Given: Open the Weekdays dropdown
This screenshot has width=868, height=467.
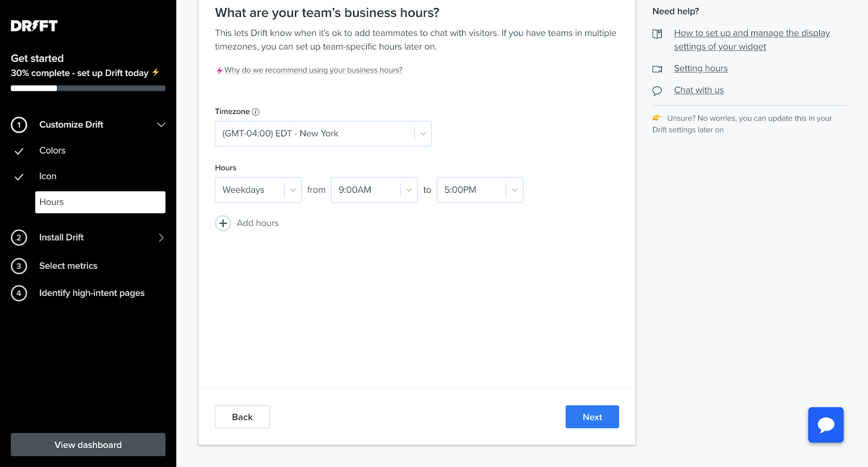Looking at the screenshot, I should point(258,190).
